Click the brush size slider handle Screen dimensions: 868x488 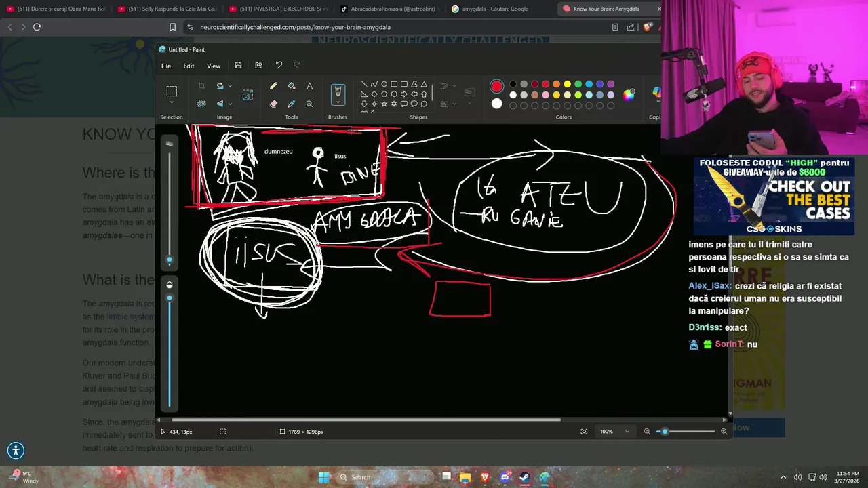click(170, 260)
